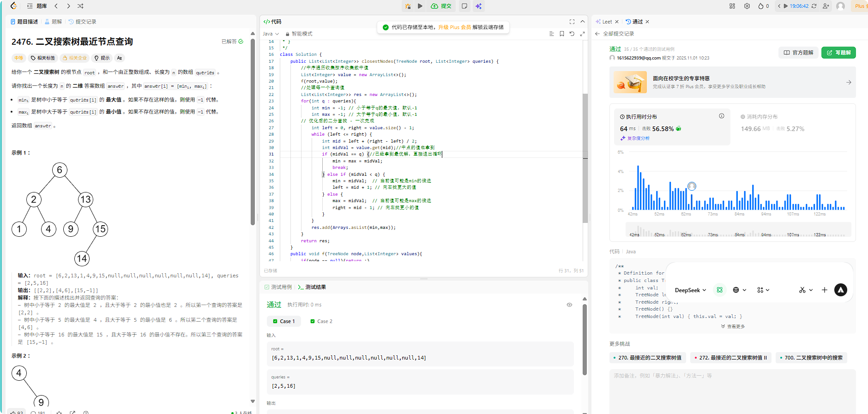Reset the timer refresh icon
The width and height of the screenshot is (868, 414).
814,6
